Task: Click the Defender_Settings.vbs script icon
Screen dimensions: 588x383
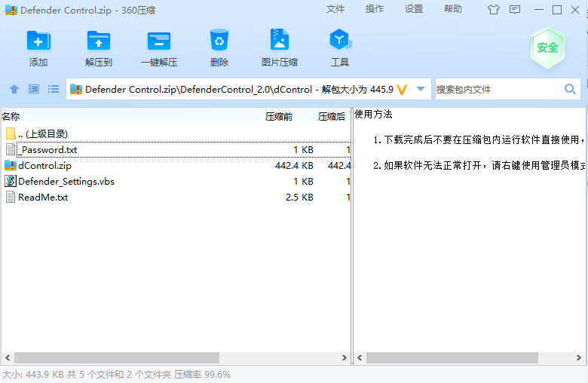Action: [x=11, y=181]
